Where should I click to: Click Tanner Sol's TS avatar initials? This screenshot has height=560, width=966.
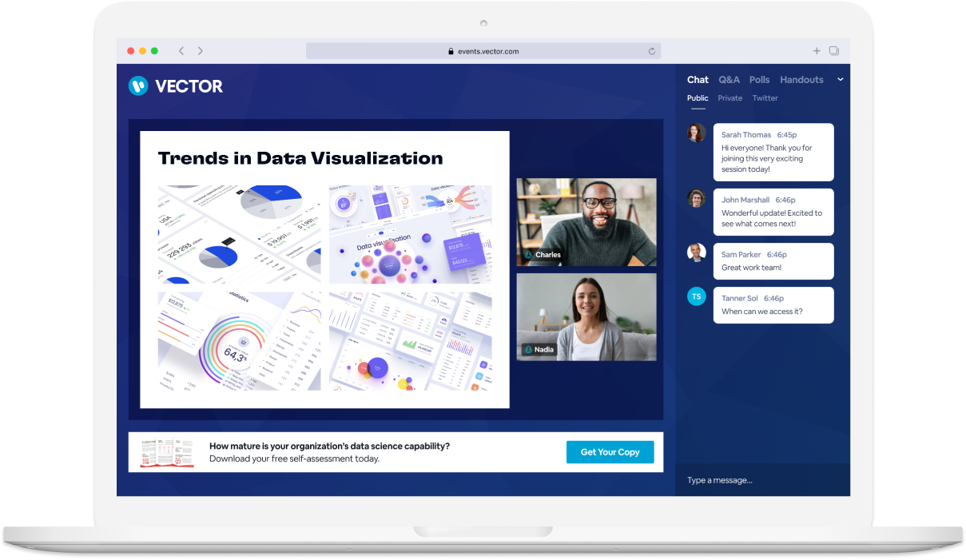pos(696,296)
